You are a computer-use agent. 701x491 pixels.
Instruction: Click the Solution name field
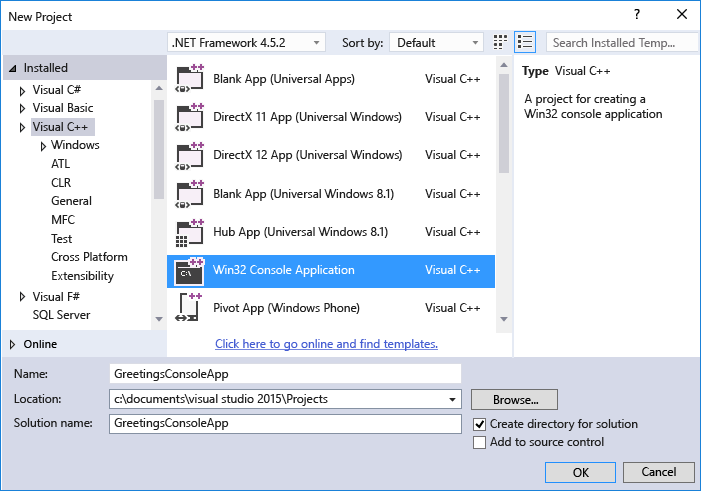pos(285,423)
